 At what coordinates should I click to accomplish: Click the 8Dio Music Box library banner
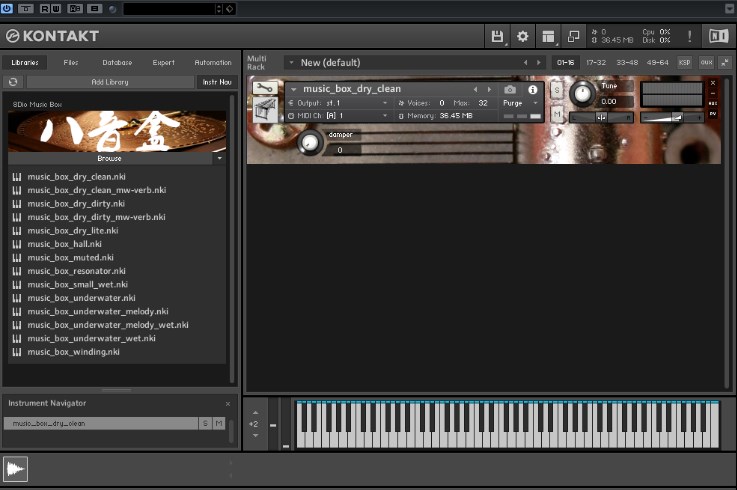coord(117,131)
